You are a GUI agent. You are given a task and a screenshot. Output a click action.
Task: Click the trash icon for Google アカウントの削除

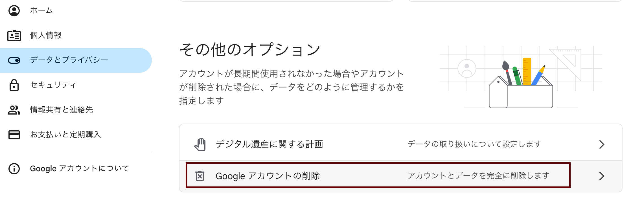200,176
